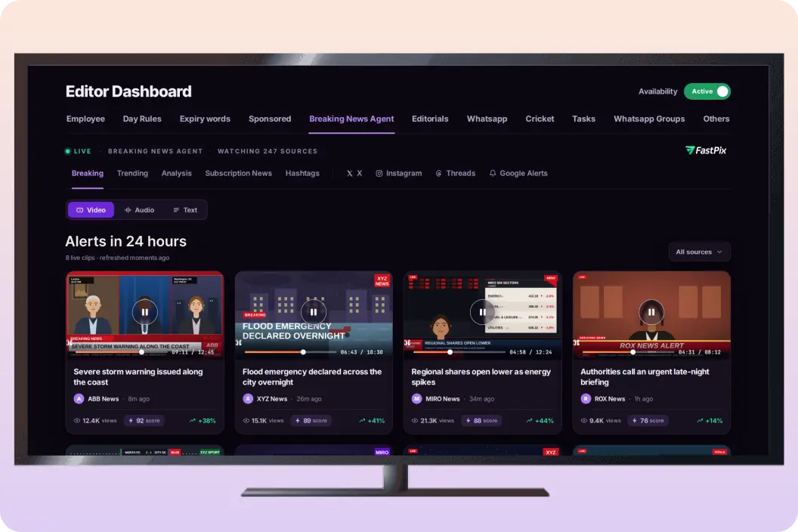Seek the ROX News video progress bar
798x532 pixels.
click(x=628, y=352)
